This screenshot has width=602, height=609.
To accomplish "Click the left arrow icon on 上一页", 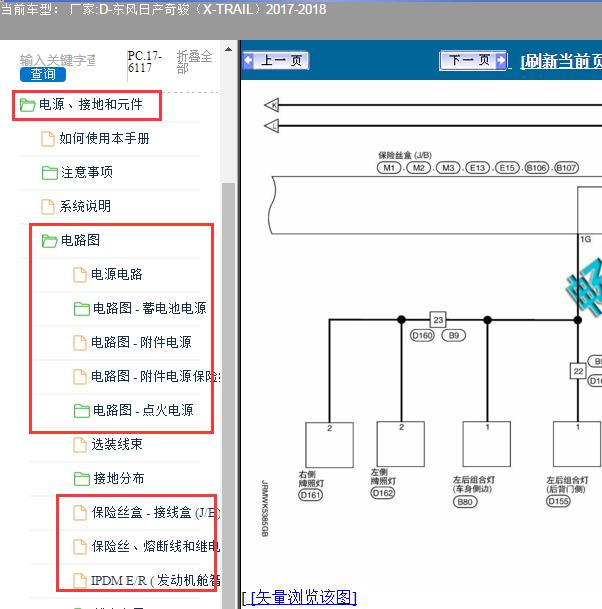I will [x=249, y=61].
